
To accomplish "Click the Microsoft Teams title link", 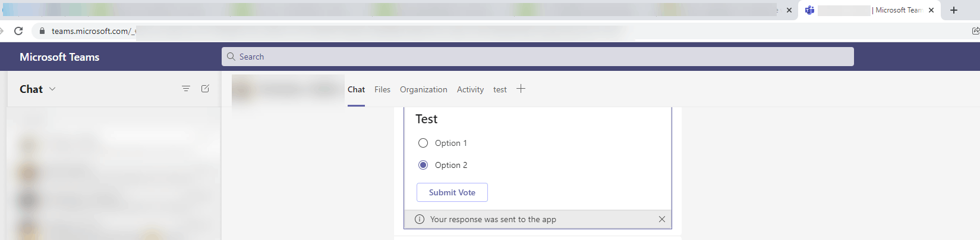I will (x=59, y=57).
